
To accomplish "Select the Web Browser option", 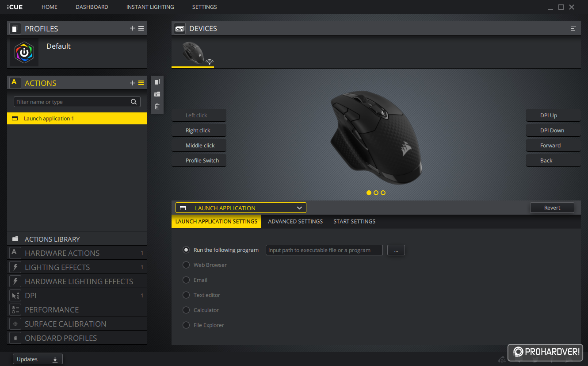I will (x=186, y=265).
